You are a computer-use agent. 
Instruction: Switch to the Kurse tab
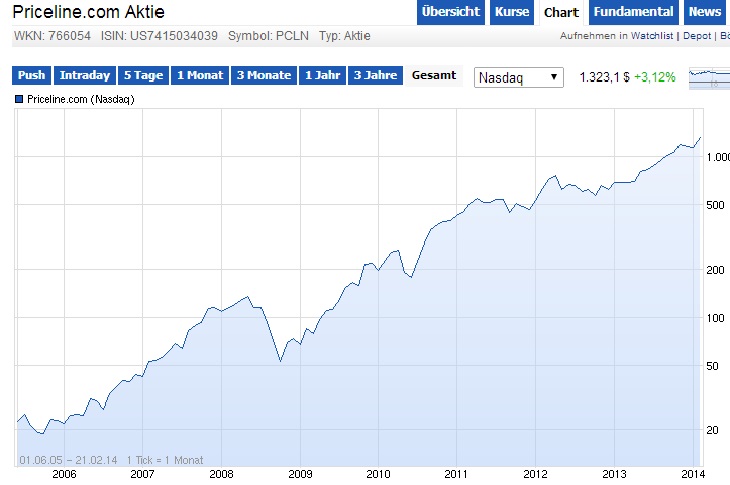512,12
